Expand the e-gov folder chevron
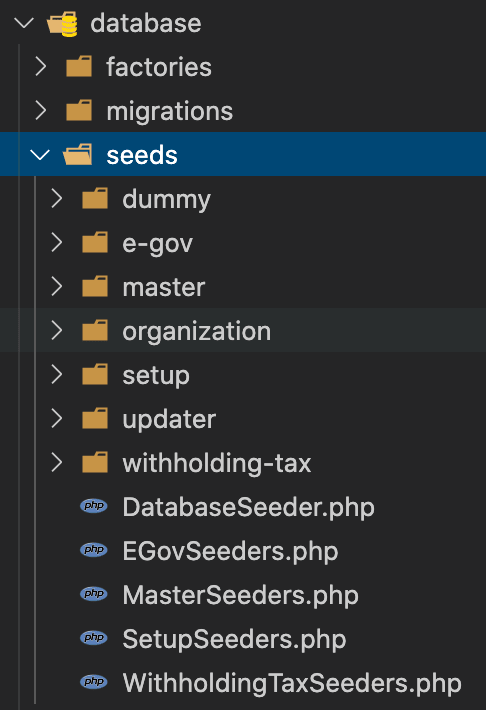This screenshot has height=710, width=486. tap(57, 242)
